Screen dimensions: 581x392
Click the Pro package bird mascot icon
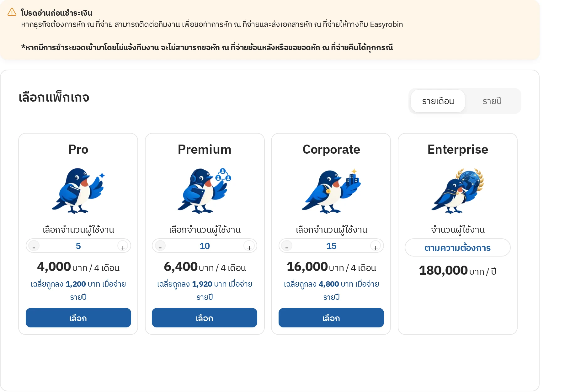[x=78, y=191]
